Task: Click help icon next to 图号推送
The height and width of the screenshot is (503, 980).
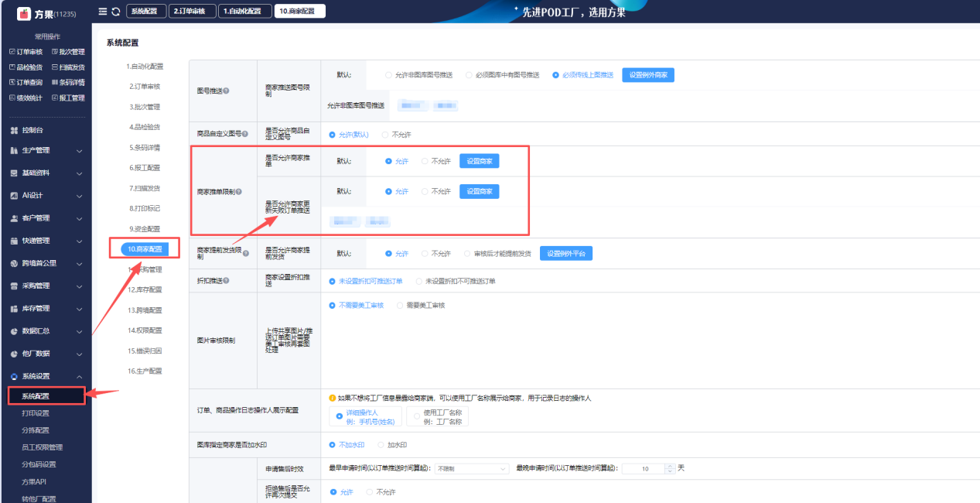Action: (x=227, y=91)
